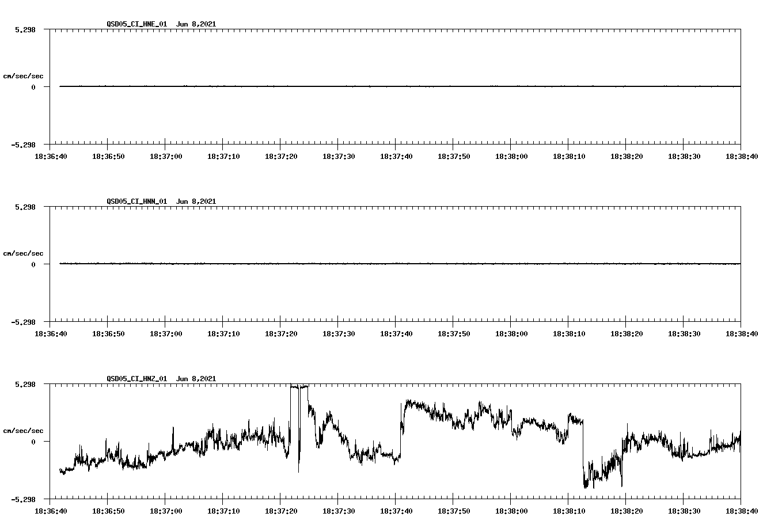Click the 18:37:10 time label under HNN plot
The height and width of the screenshot is (532, 782).
coord(223,333)
